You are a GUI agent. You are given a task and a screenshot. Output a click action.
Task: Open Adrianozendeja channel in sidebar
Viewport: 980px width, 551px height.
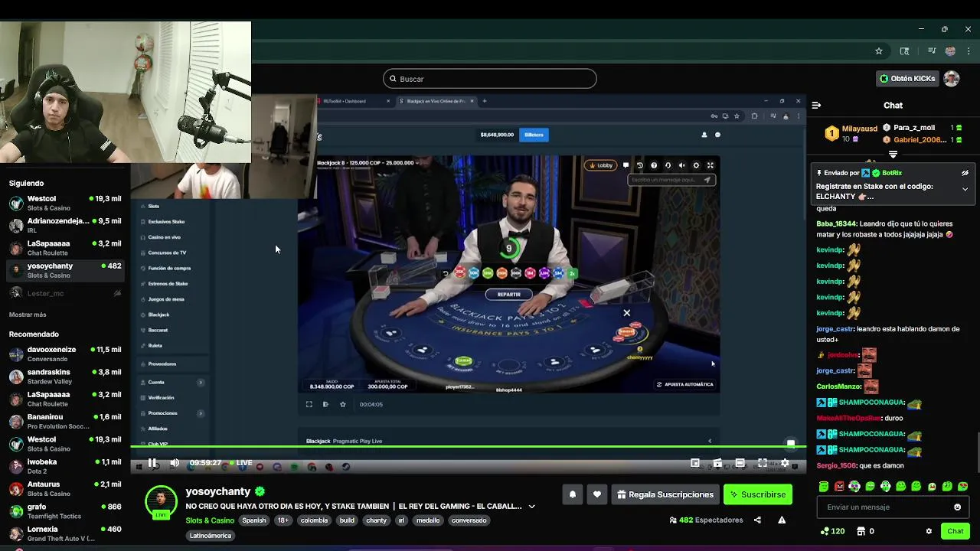[x=65, y=225]
